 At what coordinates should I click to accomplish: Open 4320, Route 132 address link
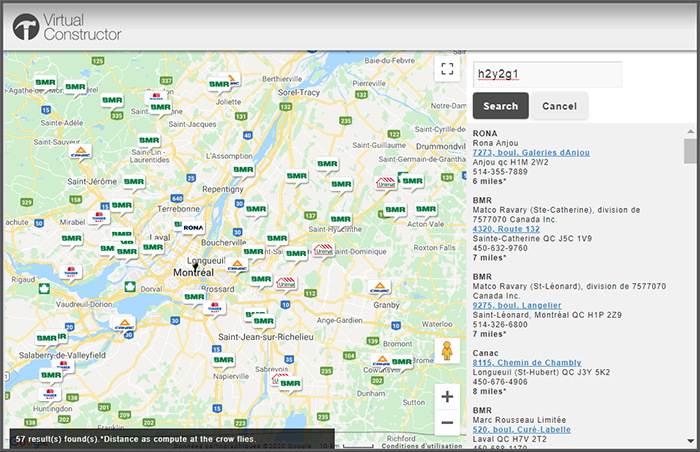[x=506, y=229]
